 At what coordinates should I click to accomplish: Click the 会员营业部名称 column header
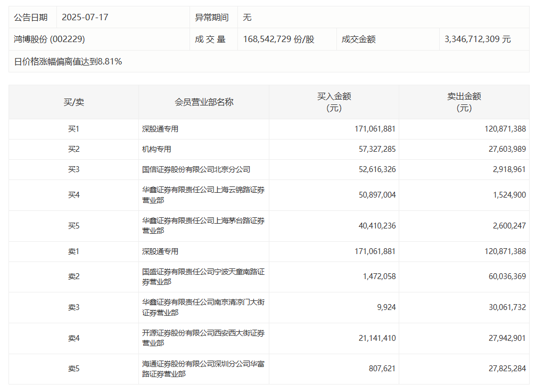(204, 102)
